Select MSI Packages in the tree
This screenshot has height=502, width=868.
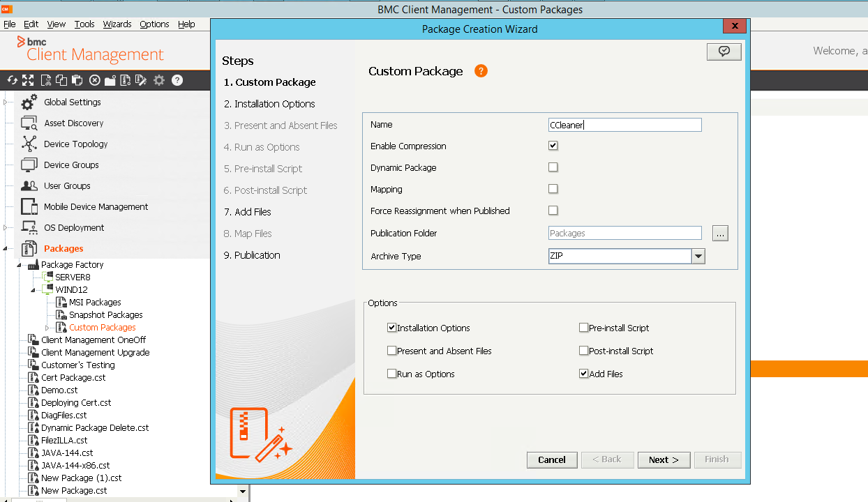95,302
